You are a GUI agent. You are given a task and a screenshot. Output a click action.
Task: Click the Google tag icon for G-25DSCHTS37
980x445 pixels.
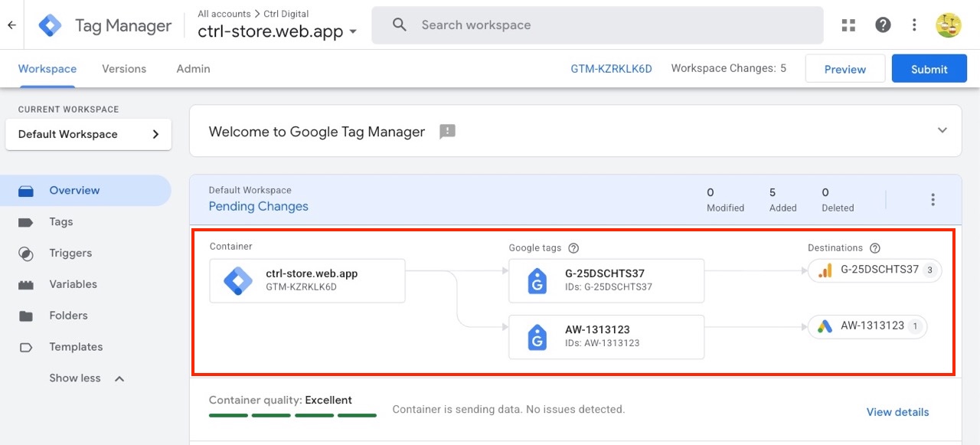(x=537, y=281)
